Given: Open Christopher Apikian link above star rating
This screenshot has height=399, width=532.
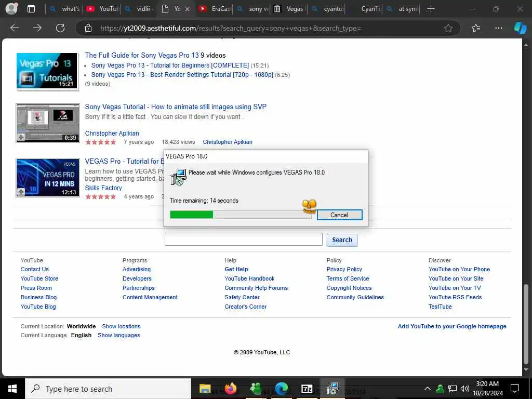Looking at the screenshot, I should coord(112,134).
